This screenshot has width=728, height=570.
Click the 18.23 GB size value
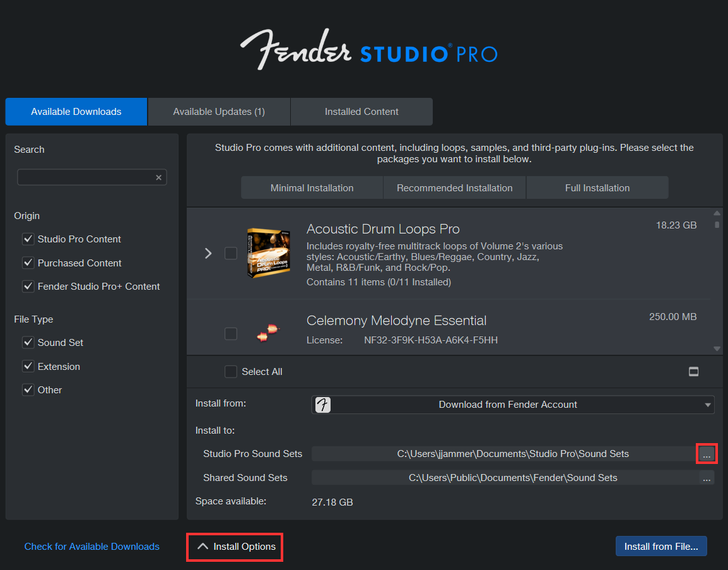[676, 225]
